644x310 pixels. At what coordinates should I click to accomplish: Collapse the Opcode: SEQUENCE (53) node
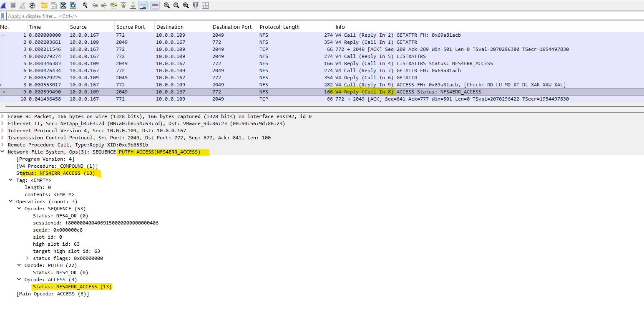(20, 209)
